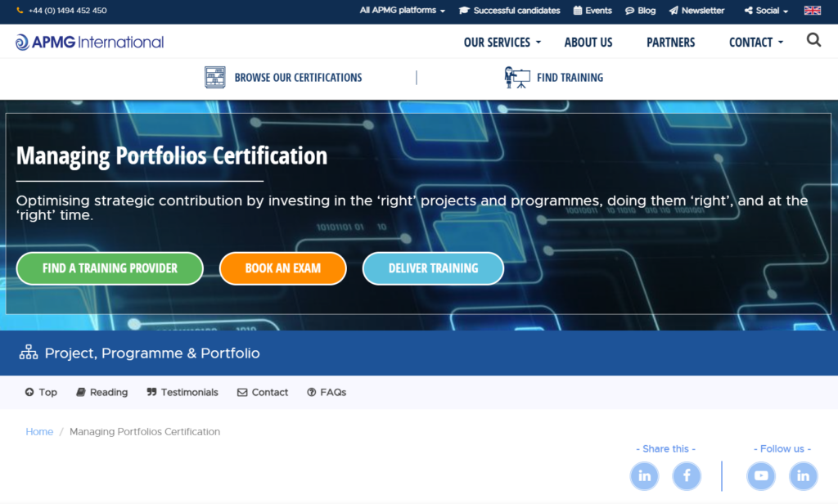Click the Deliver Training button
The image size is (838, 504).
[433, 268]
